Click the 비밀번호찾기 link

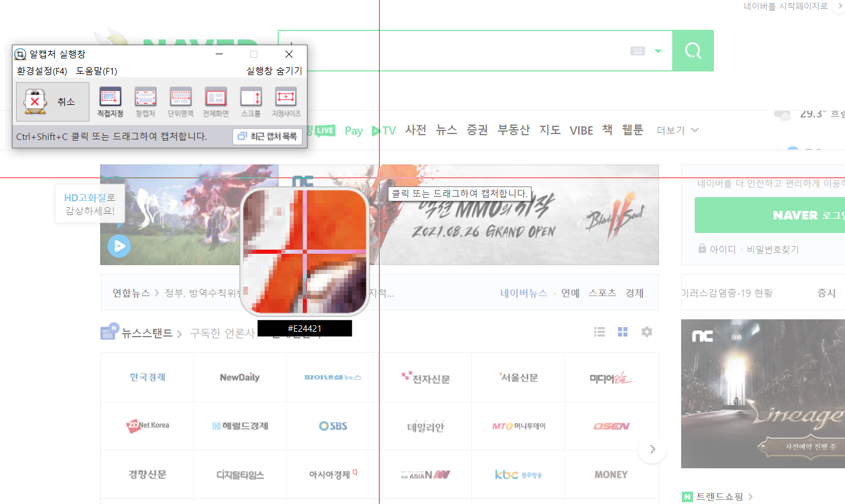pyautogui.click(x=773, y=249)
